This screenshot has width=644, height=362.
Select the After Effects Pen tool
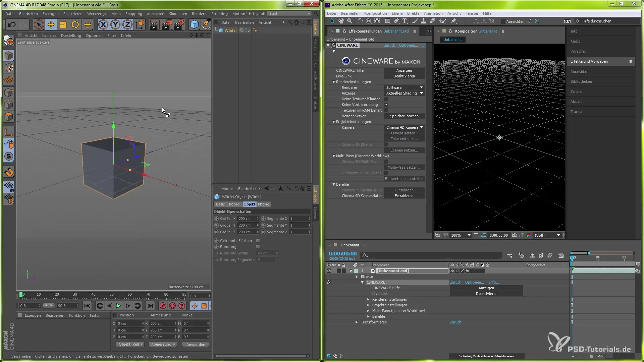[396, 21]
